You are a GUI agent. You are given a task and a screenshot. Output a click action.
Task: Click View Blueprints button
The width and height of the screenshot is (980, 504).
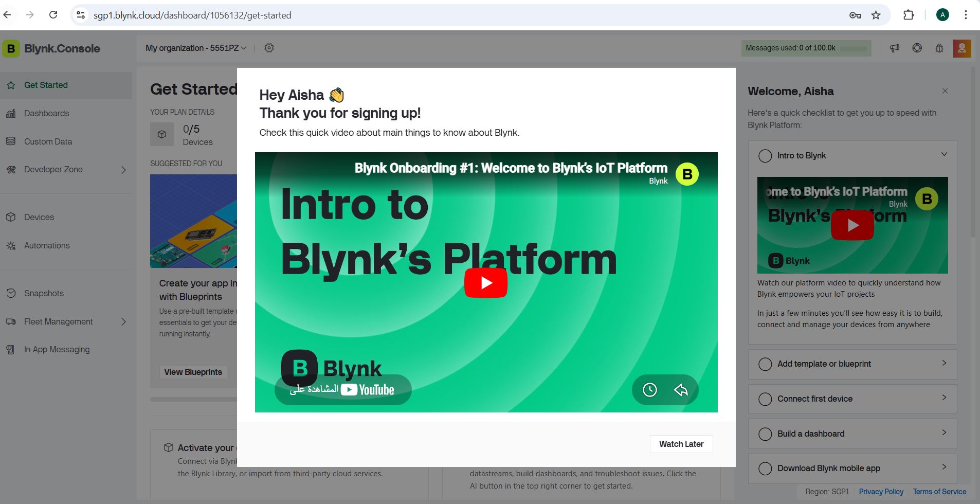[193, 372]
